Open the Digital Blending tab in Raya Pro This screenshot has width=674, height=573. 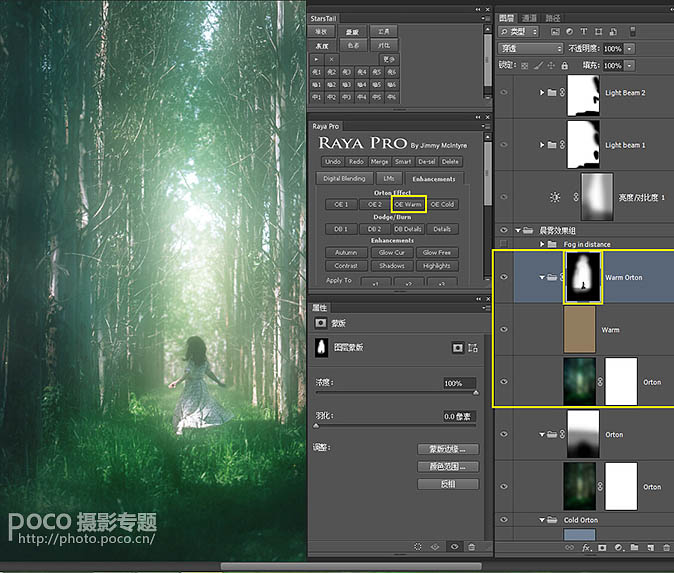344,178
